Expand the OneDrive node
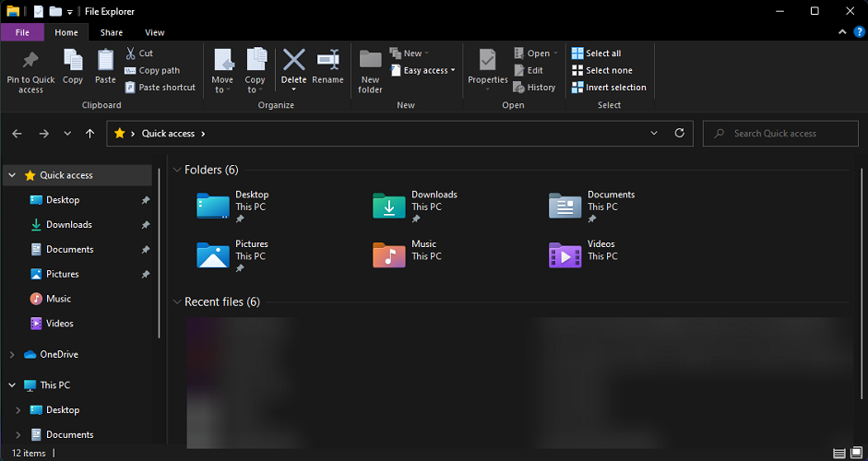 (x=12, y=355)
